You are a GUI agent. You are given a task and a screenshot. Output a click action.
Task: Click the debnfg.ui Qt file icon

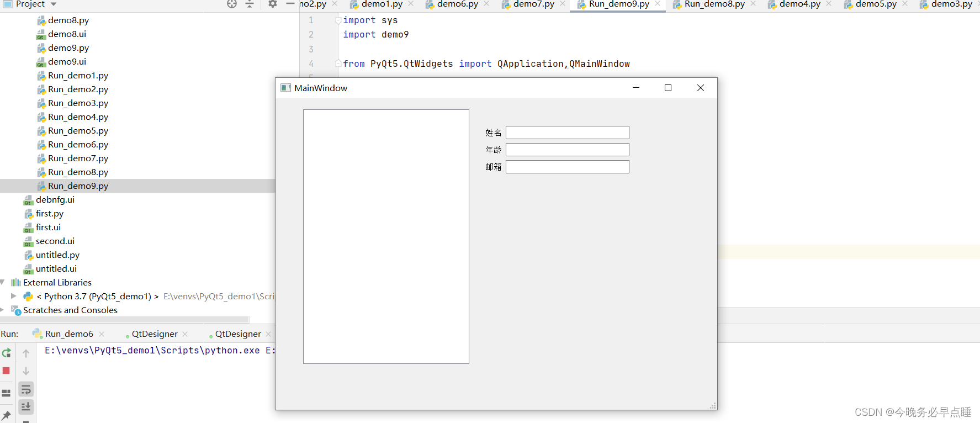point(29,200)
